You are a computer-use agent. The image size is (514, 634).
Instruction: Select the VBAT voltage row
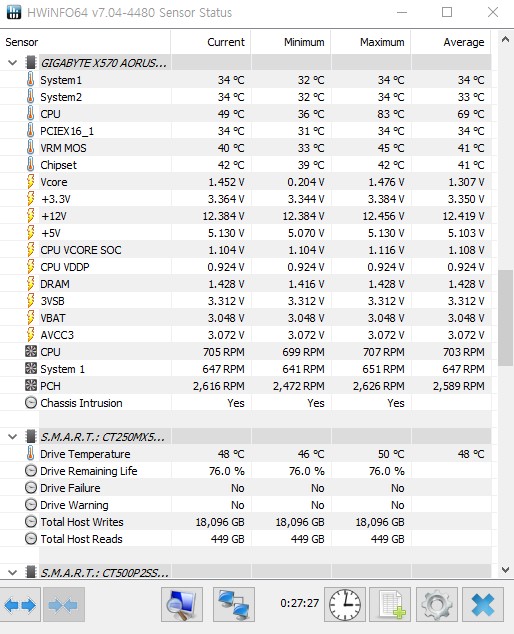(x=245, y=318)
